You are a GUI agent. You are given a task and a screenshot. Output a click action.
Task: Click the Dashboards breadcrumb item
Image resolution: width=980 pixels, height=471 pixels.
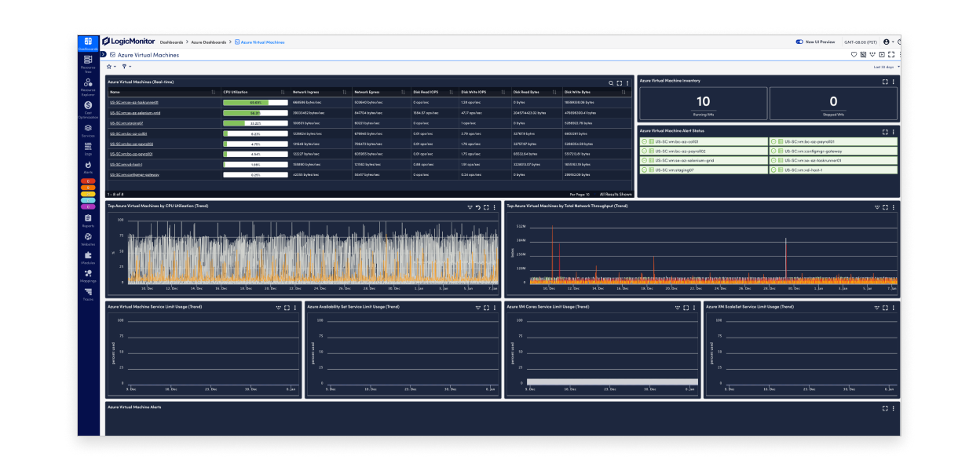coord(171,42)
